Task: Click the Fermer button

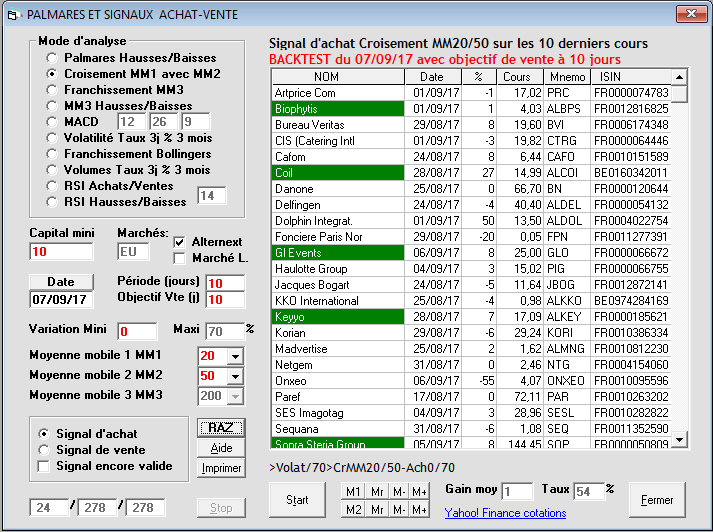Action: click(657, 500)
